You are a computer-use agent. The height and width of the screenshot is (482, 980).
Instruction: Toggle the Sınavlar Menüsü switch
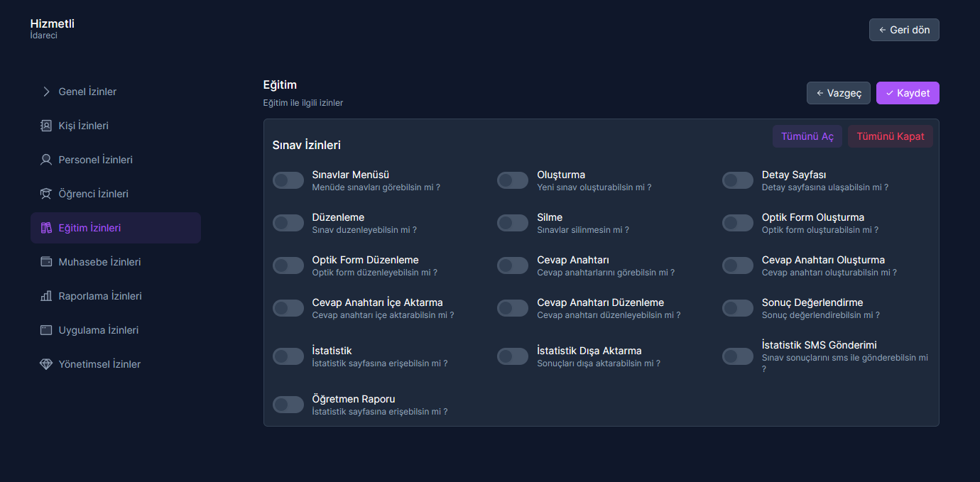(x=288, y=180)
